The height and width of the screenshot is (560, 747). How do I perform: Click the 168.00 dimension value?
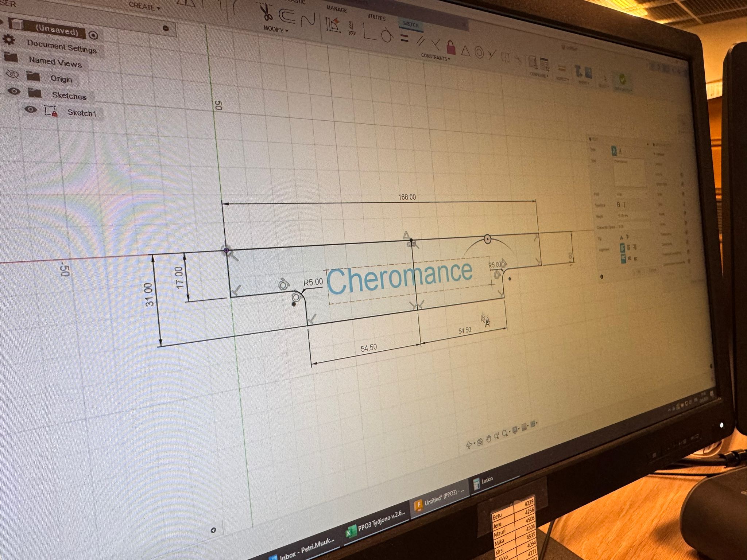407,197
